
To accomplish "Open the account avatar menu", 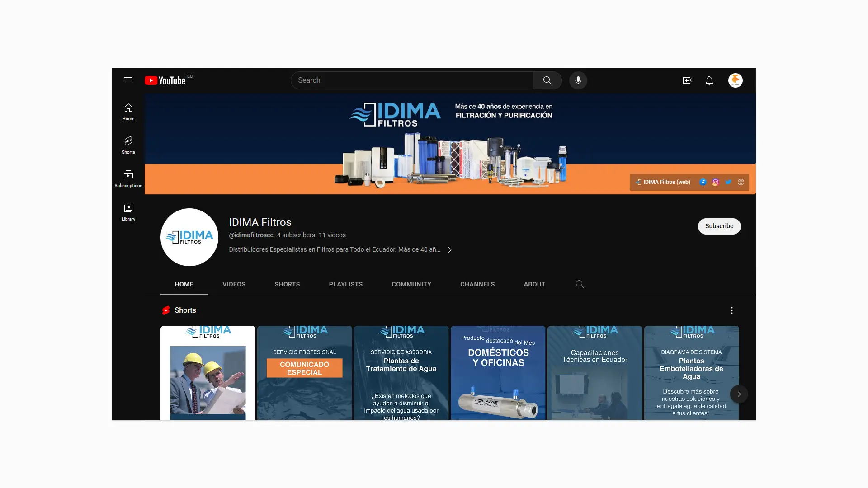I will (735, 80).
